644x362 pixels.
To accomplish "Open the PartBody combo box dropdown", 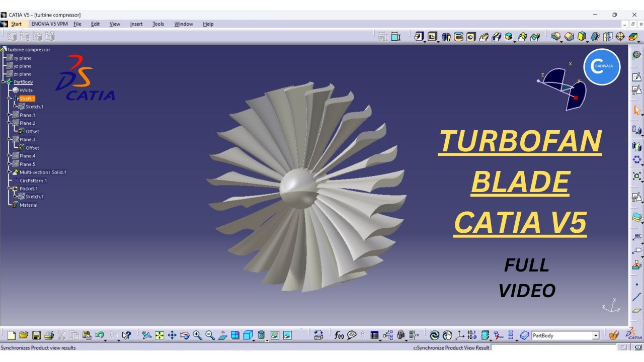I will pos(596,335).
